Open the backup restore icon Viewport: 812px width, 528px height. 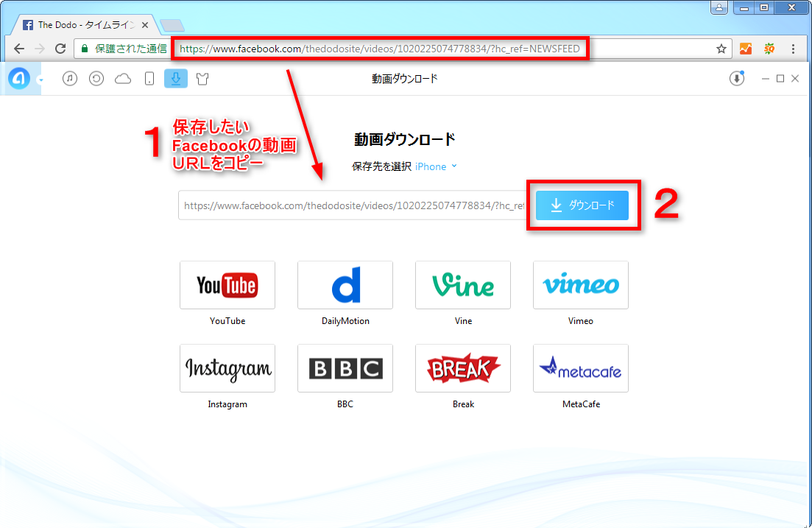pyautogui.click(x=96, y=79)
